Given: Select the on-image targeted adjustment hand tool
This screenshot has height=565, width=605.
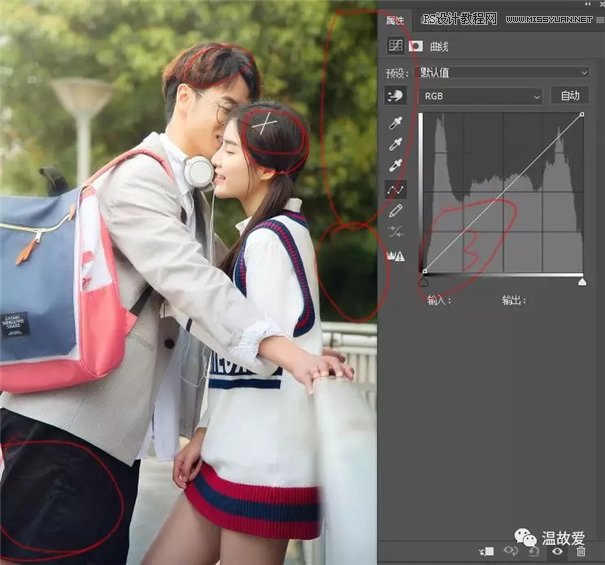Looking at the screenshot, I should 395,96.
